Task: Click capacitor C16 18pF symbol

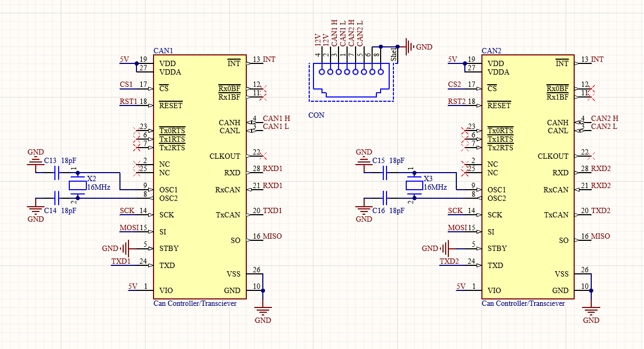Action: point(385,198)
